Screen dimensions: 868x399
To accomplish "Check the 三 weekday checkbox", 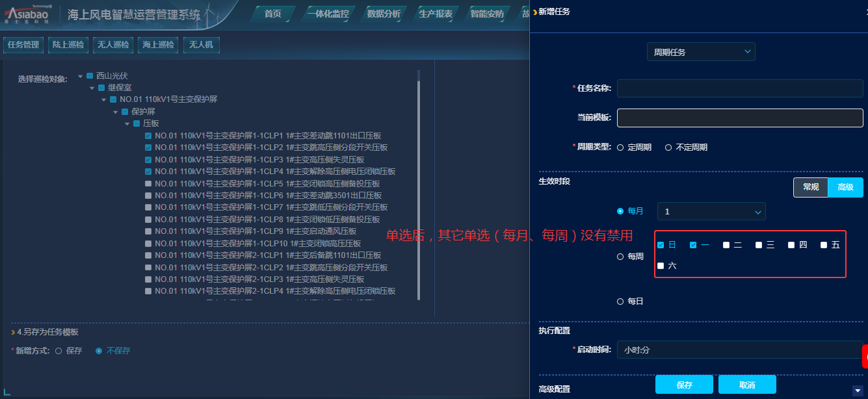I will tap(759, 245).
